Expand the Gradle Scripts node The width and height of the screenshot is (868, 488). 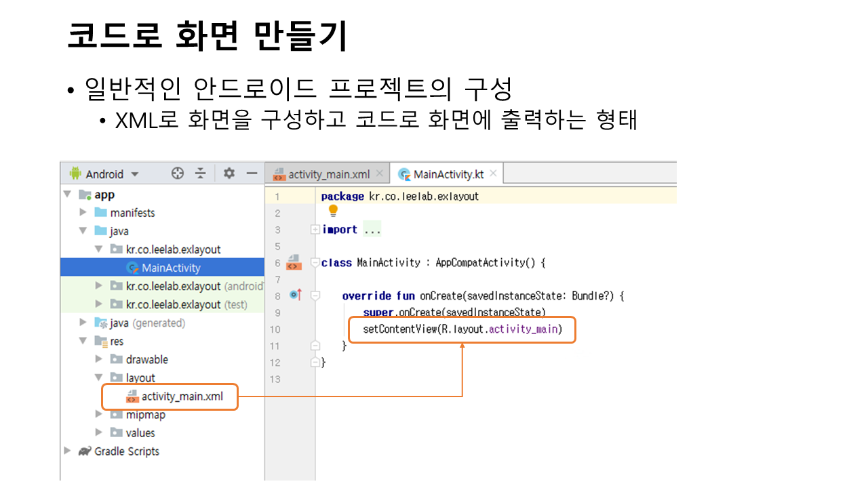click(67, 451)
